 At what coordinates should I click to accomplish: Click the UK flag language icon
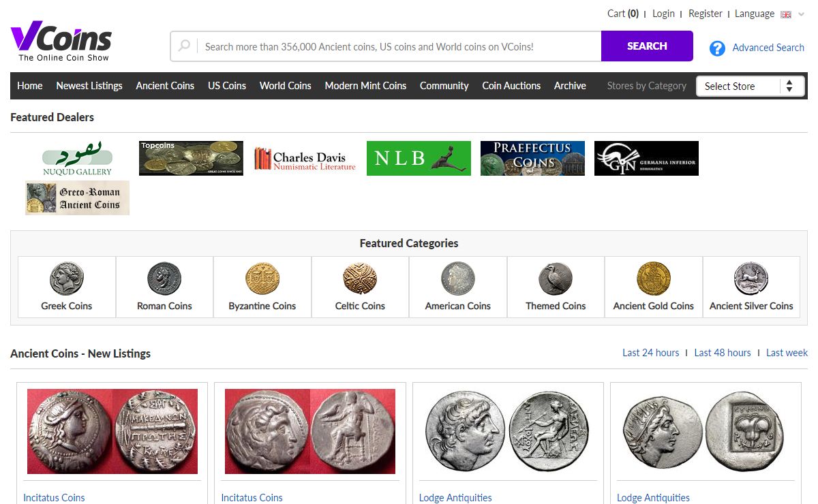(x=786, y=14)
